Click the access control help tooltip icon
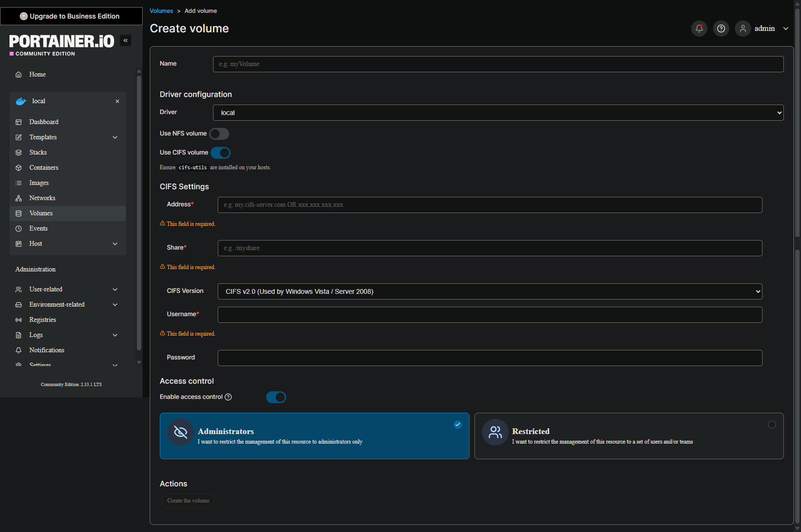 228,397
